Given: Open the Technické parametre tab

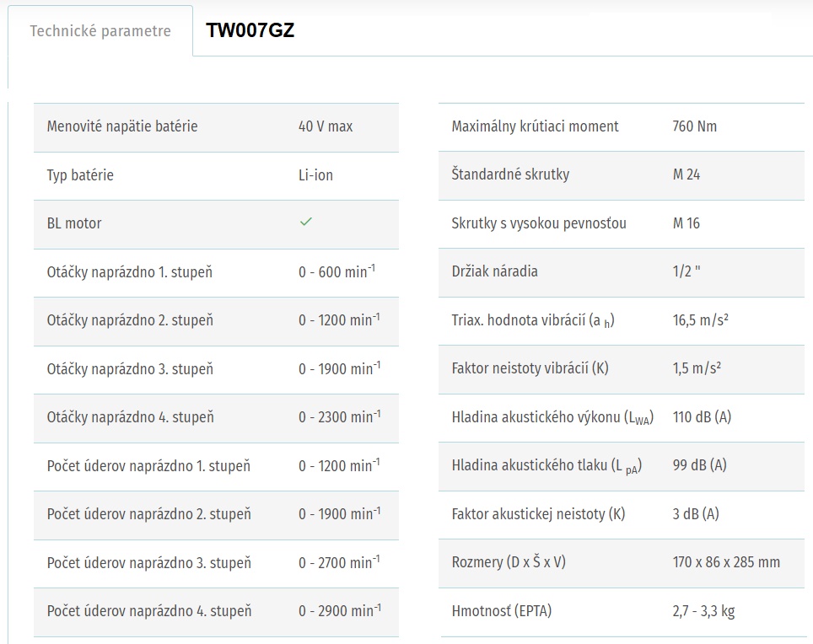Looking at the screenshot, I should pyautogui.click(x=100, y=30).
